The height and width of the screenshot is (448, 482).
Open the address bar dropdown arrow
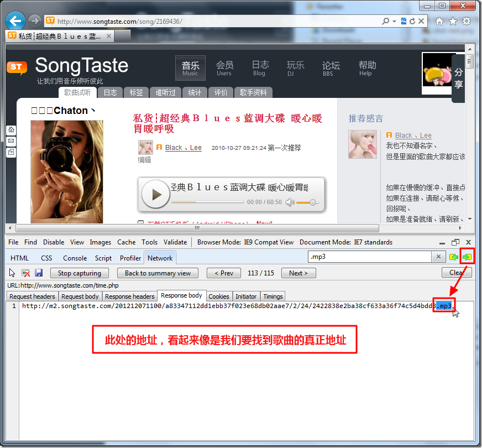pos(394,21)
